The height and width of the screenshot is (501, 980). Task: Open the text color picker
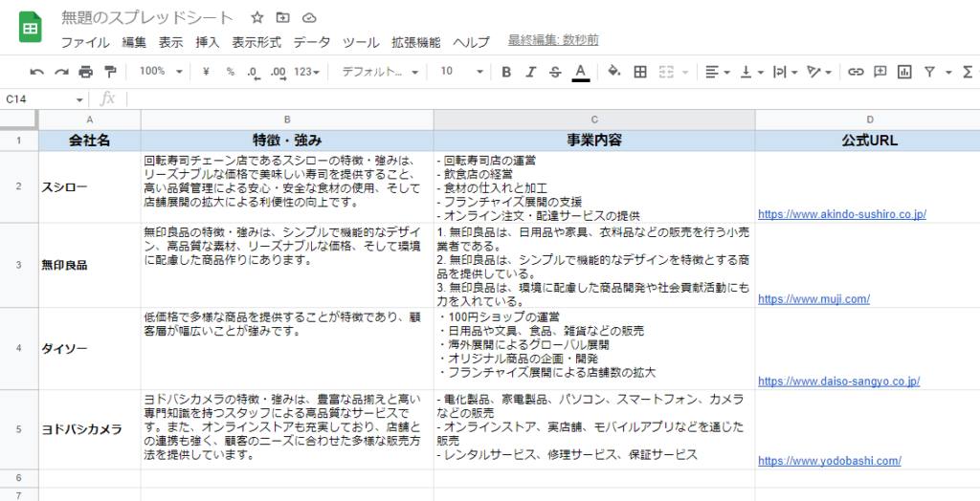581,72
